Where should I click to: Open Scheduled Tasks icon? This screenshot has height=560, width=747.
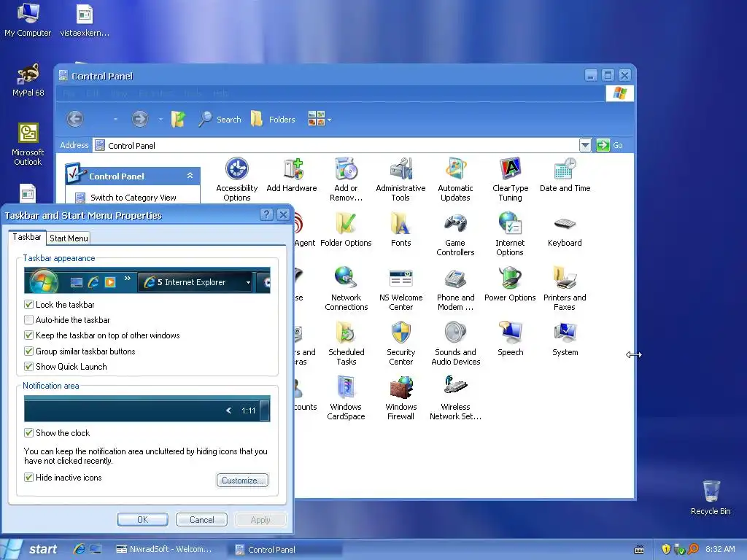click(347, 344)
